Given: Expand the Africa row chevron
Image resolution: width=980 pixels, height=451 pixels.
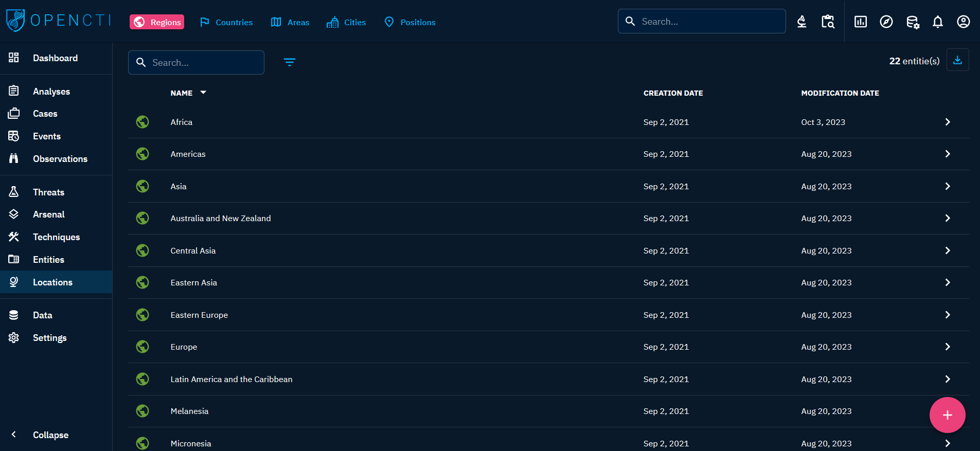Looking at the screenshot, I should [947, 122].
